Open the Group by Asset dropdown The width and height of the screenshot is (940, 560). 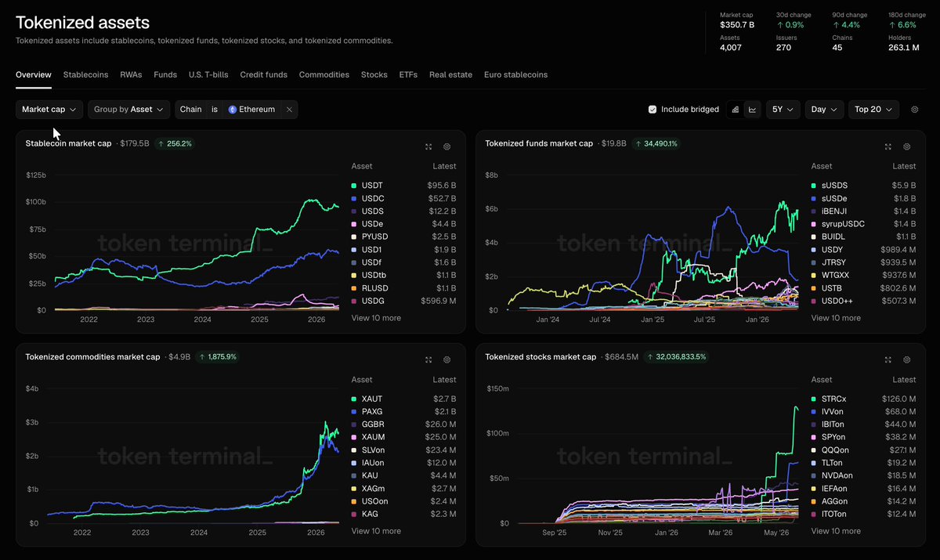(x=128, y=110)
